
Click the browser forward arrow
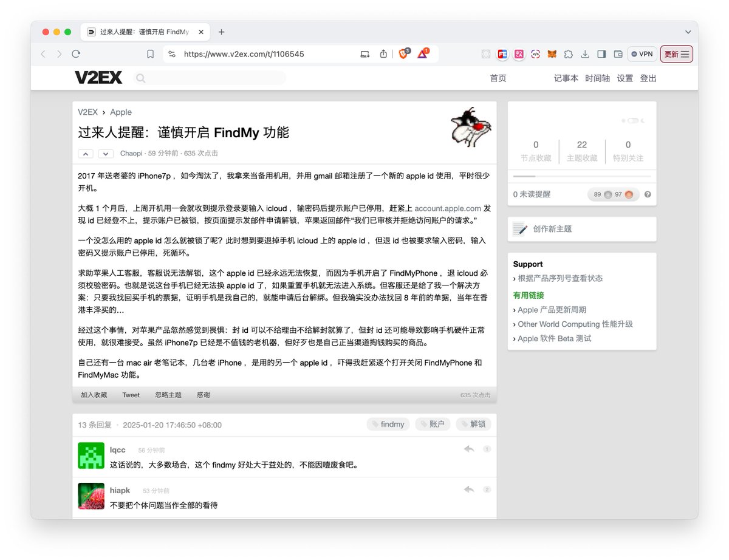click(59, 54)
